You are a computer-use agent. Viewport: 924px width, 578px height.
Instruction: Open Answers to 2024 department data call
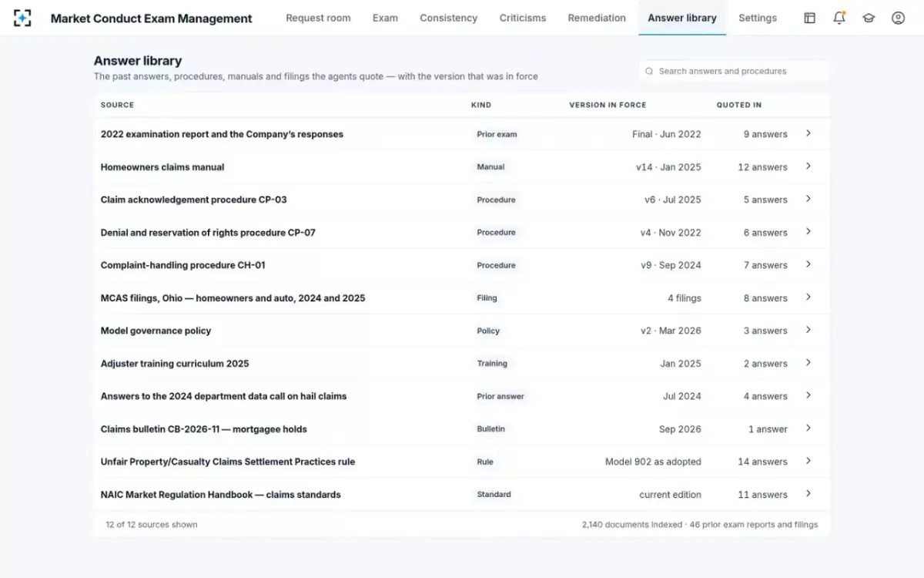pyautogui.click(x=223, y=396)
